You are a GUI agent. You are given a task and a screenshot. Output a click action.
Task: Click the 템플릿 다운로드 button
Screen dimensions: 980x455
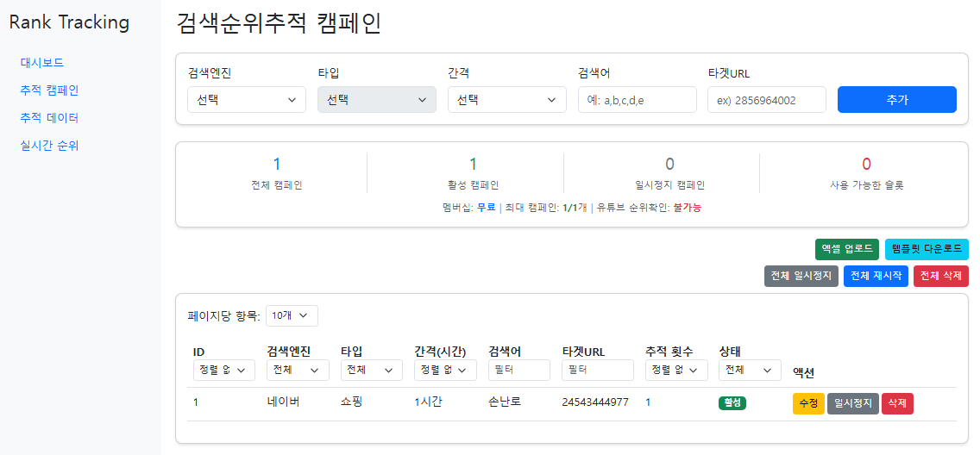(927, 250)
